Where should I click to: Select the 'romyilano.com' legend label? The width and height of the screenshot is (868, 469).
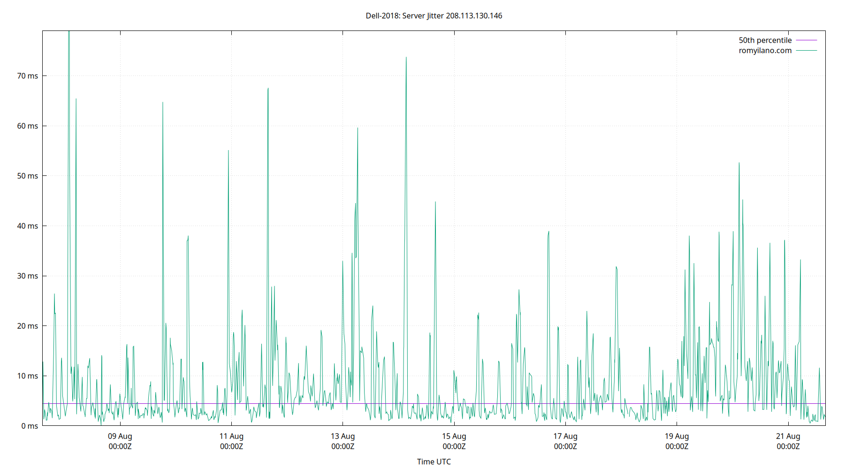tap(765, 51)
